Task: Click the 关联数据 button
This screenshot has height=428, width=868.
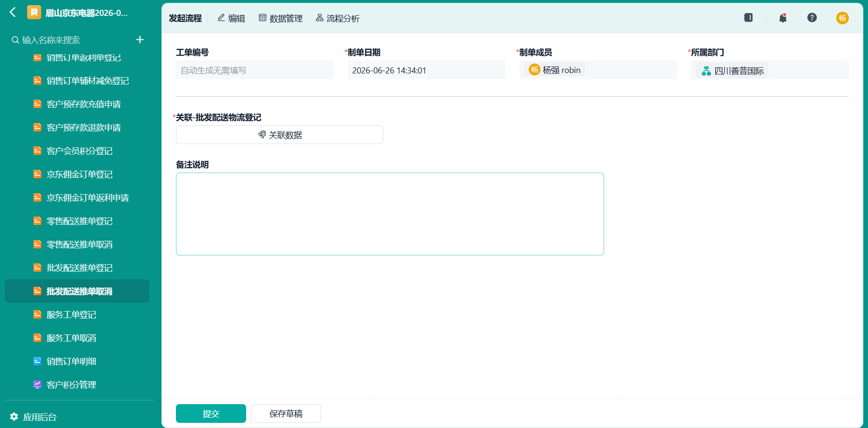Action: click(x=279, y=135)
